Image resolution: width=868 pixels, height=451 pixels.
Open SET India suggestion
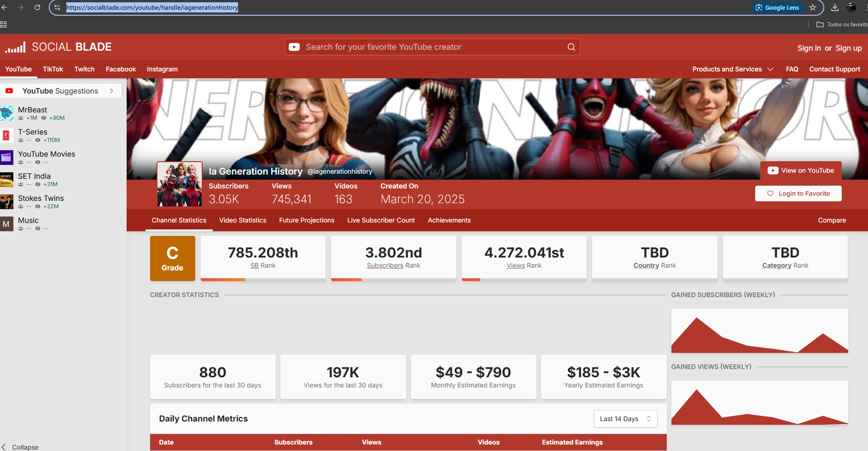(61, 180)
